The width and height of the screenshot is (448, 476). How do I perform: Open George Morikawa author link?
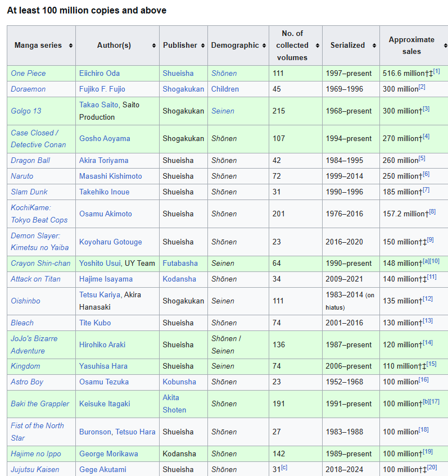(x=108, y=454)
